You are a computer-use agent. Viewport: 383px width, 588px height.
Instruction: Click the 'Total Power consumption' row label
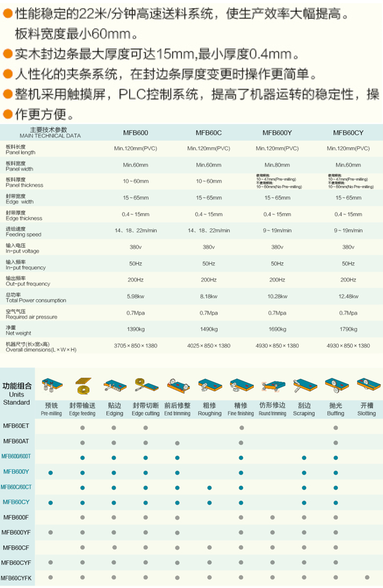[36, 300]
